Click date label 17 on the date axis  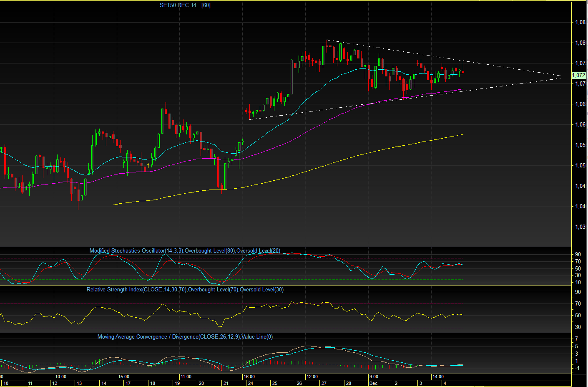coord(128,383)
